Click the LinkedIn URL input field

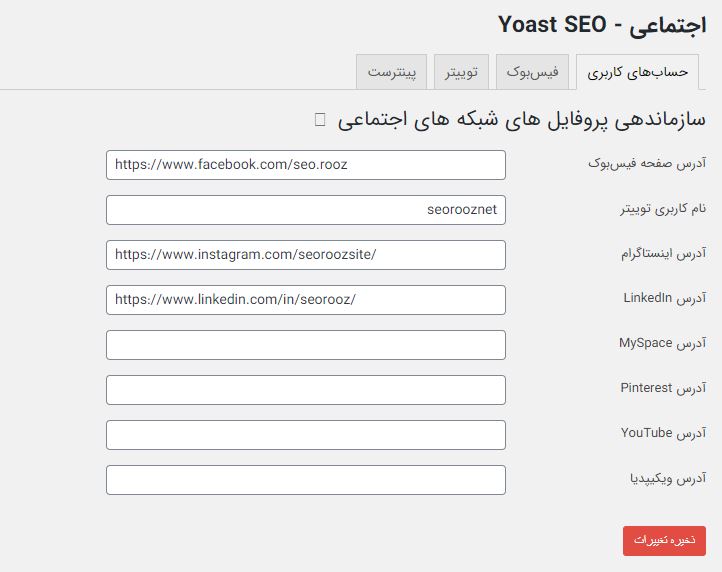[306, 300]
